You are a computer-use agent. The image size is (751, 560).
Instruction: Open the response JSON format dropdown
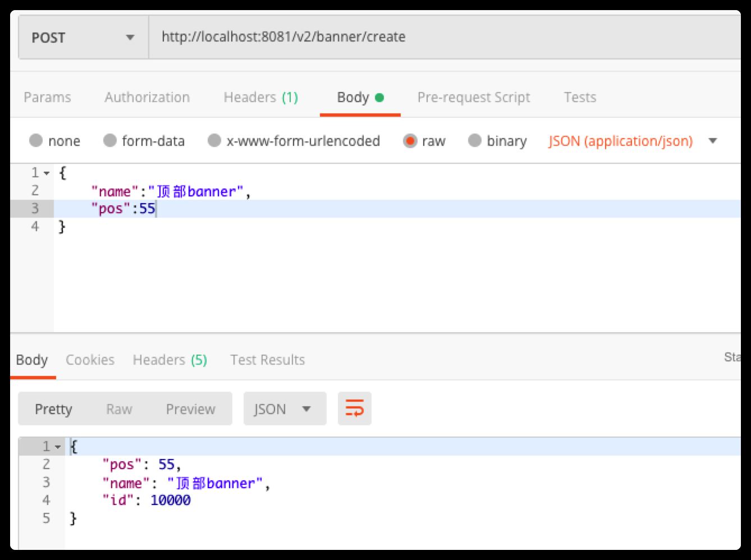pos(285,408)
